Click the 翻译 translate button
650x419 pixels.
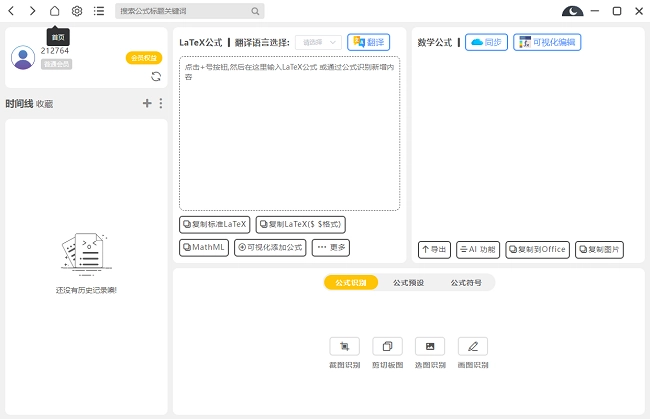coord(369,42)
